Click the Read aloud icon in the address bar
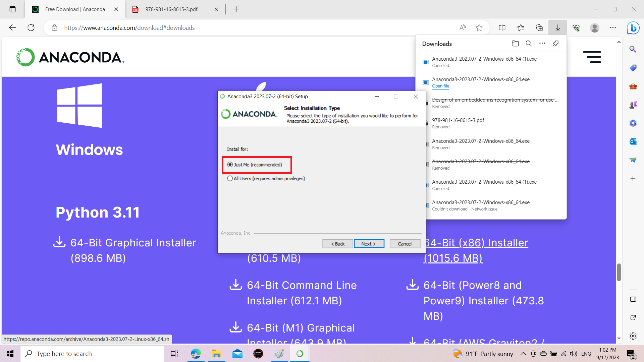 463,28
